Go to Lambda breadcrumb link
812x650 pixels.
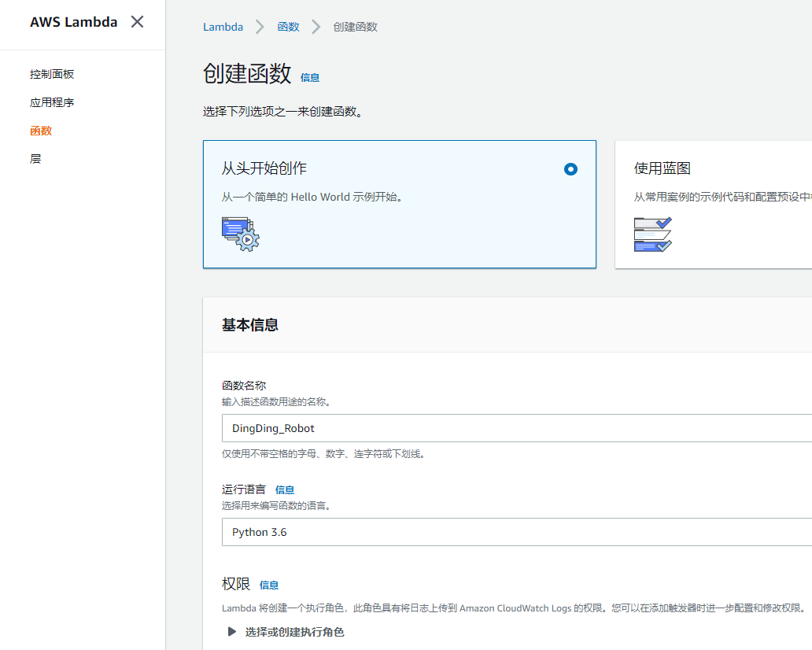tap(223, 27)
